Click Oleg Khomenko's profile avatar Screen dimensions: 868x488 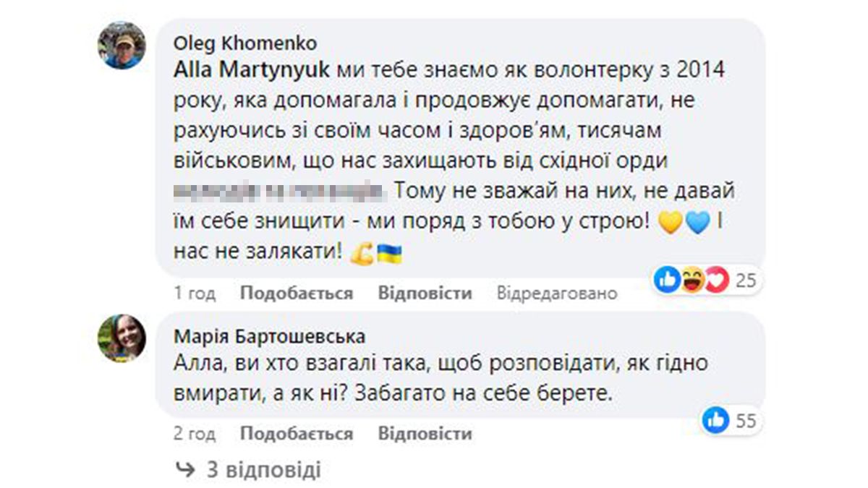(122, 45)
